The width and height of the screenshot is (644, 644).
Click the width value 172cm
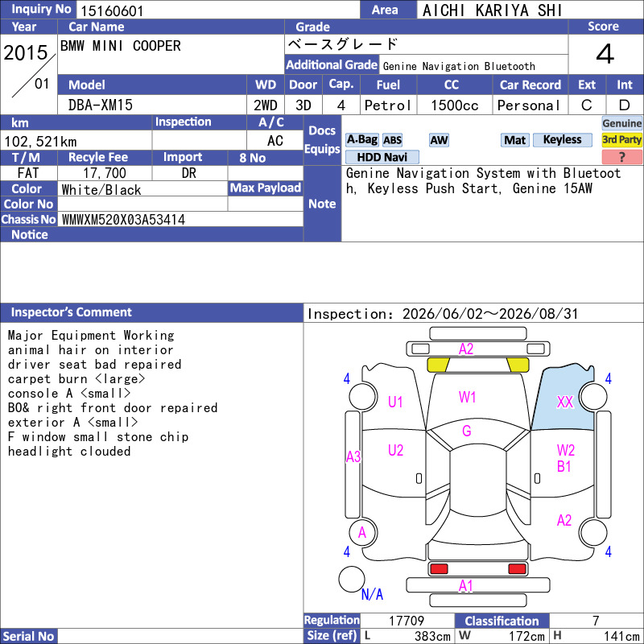(x=526, y=636)
